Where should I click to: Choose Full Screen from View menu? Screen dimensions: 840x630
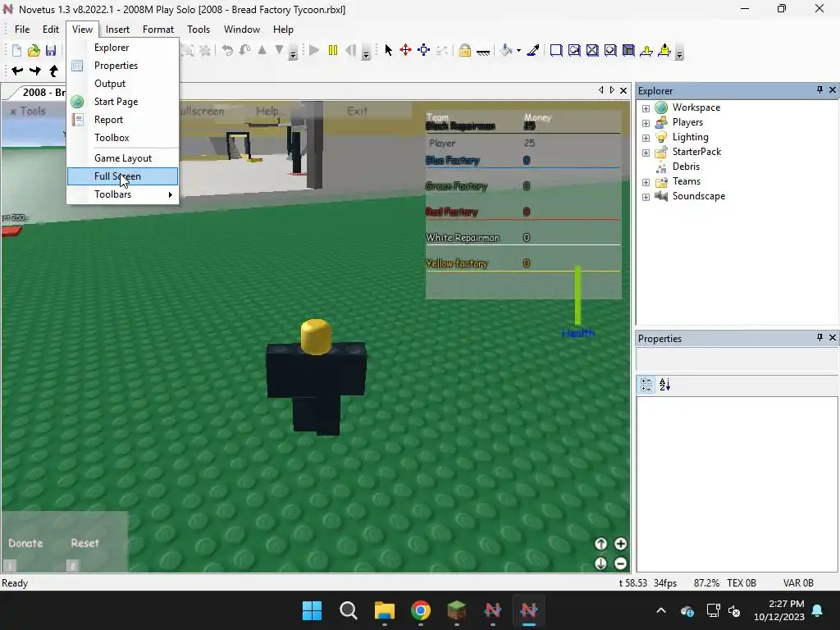click(x=123, y=176)
